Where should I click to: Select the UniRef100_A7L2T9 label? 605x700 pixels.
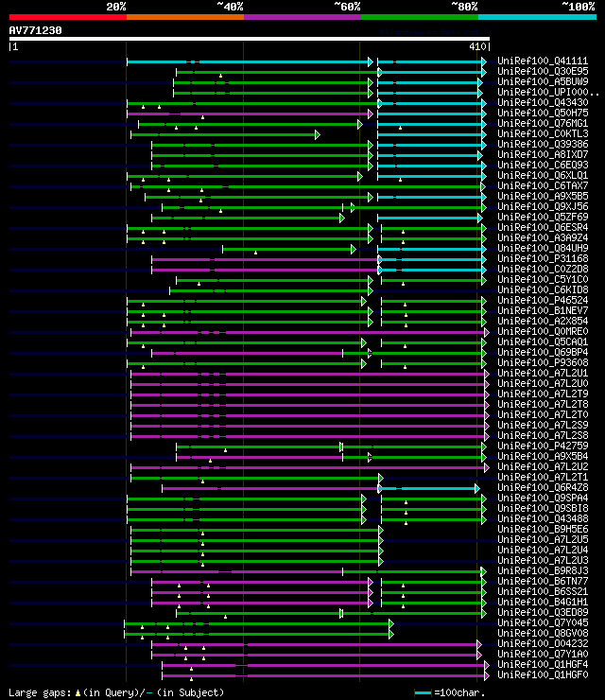point(543,394)
